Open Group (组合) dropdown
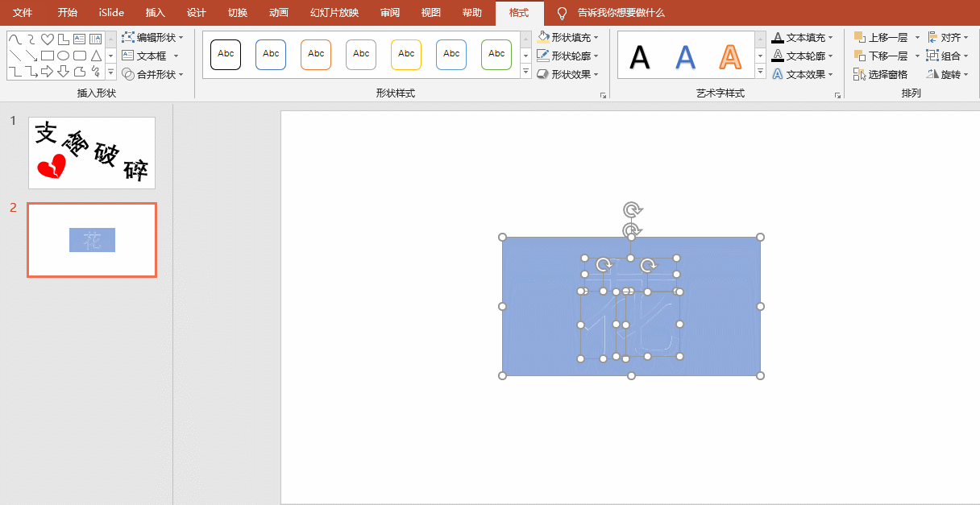The image size is (980, 505). 948,56
